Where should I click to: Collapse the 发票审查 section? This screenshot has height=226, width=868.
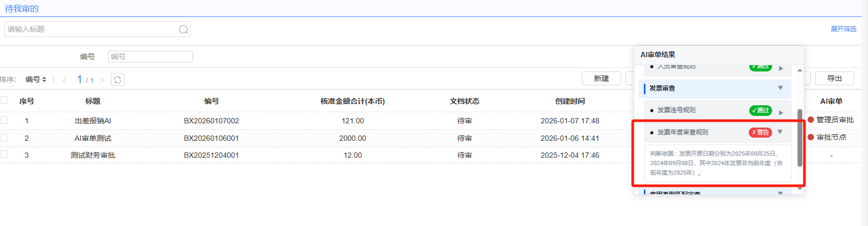(780, 88)
